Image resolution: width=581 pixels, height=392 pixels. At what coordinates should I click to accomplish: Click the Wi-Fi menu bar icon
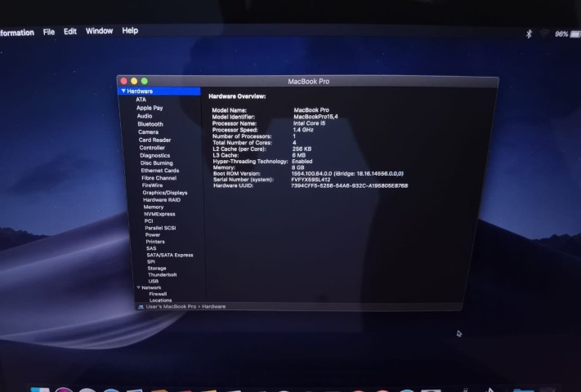coord(544,34)
